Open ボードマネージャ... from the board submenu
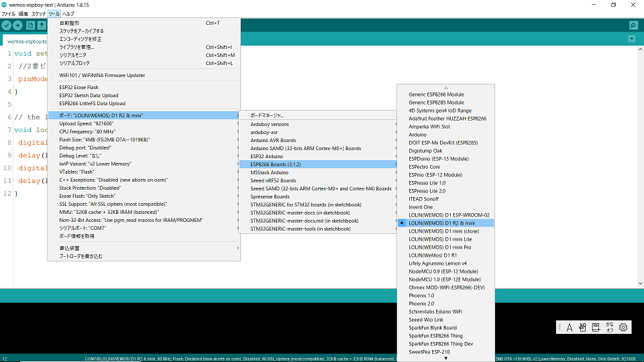This screenshot has width=644, height=362. pos(266,115)
